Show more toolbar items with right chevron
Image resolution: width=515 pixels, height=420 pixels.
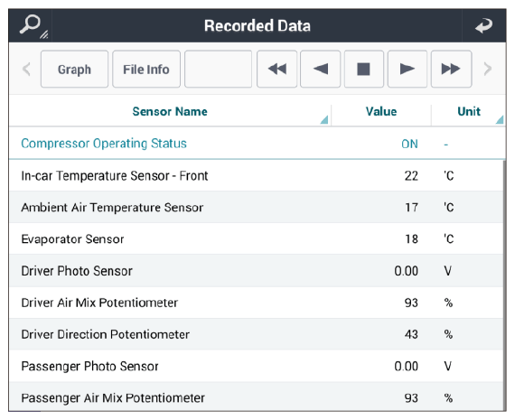coord(488,69)
